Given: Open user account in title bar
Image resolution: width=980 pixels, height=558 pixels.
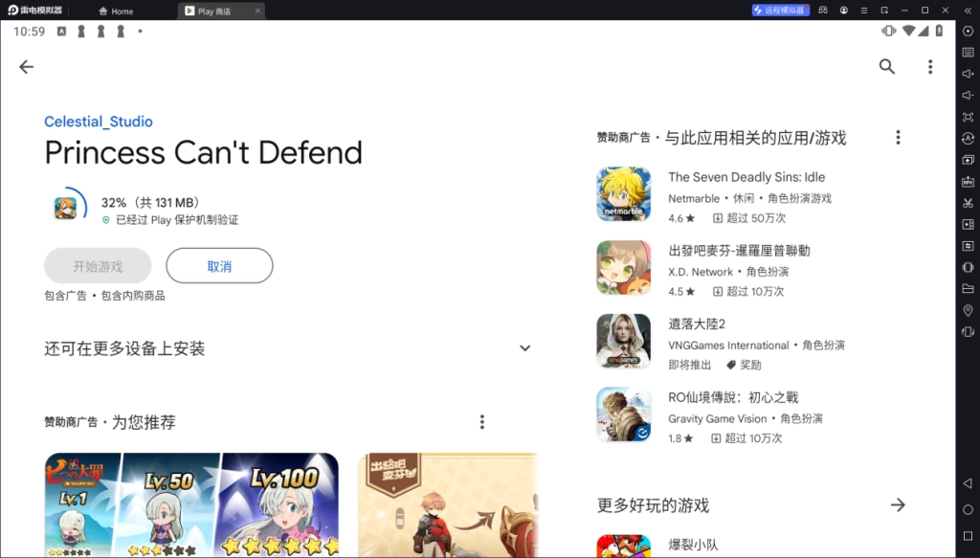Looking at the screenshot, I should coord(844,10).
